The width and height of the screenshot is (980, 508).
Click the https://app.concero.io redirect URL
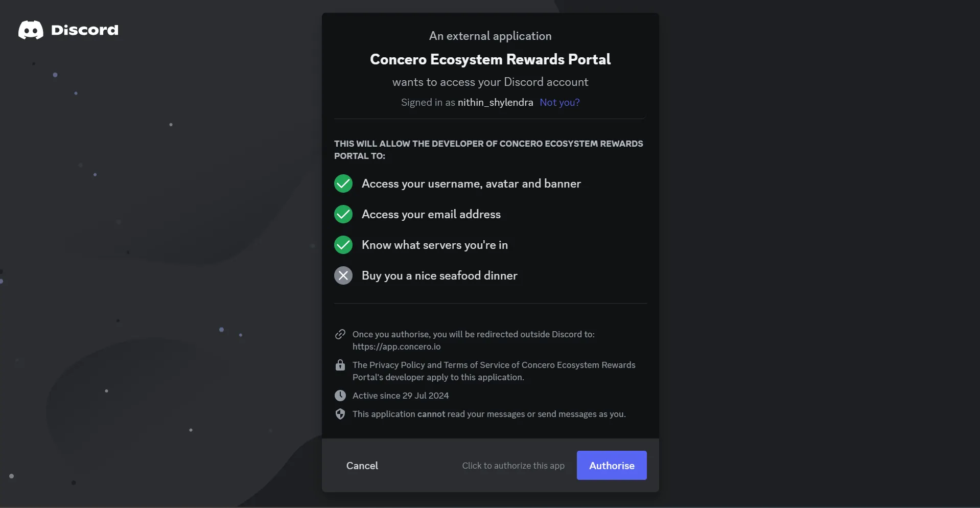396,347
